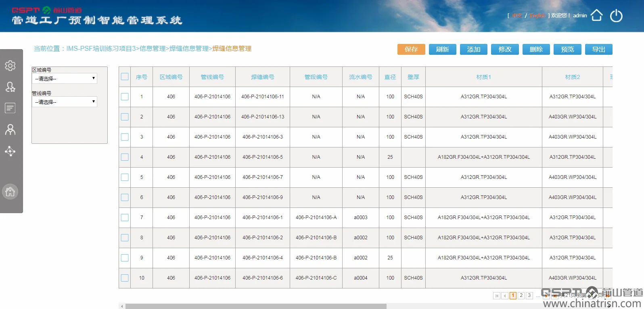
Task: Expand the 区域编号 dropdown
Action: [65, 79]
